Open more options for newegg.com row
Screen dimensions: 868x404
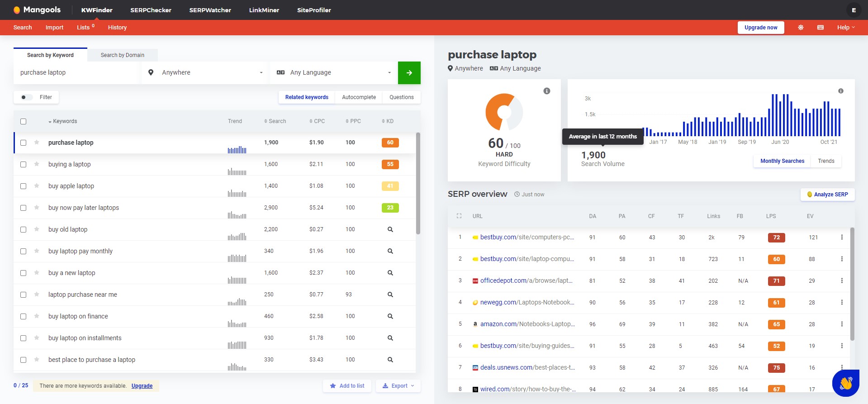click(842, 303)
